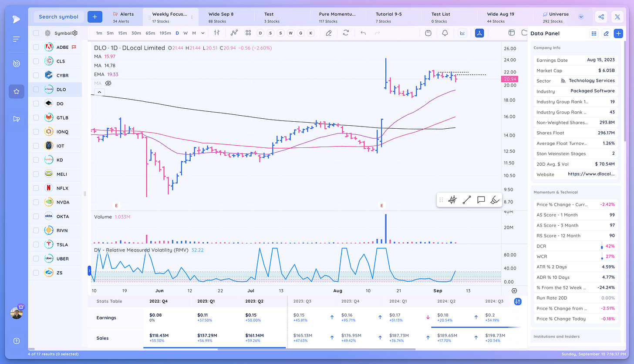
Task: Show the hidden MA indicator eye icon
Action: click(109, 83)
